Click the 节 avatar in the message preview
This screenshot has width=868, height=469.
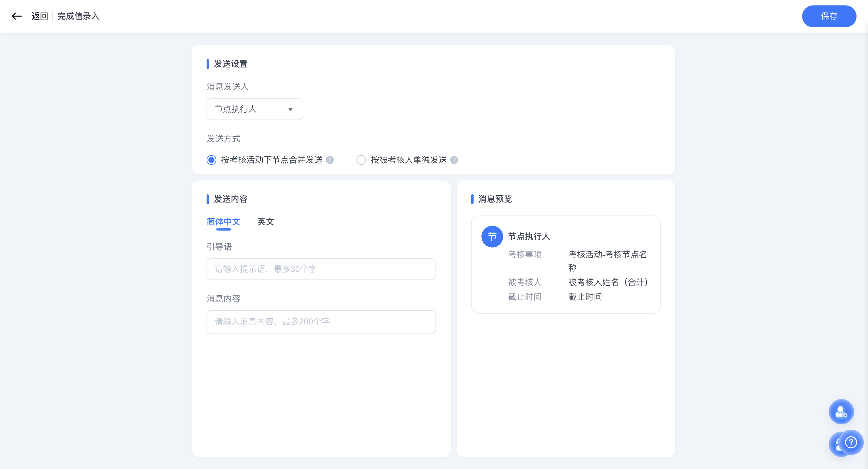click(x=492, y=237)
